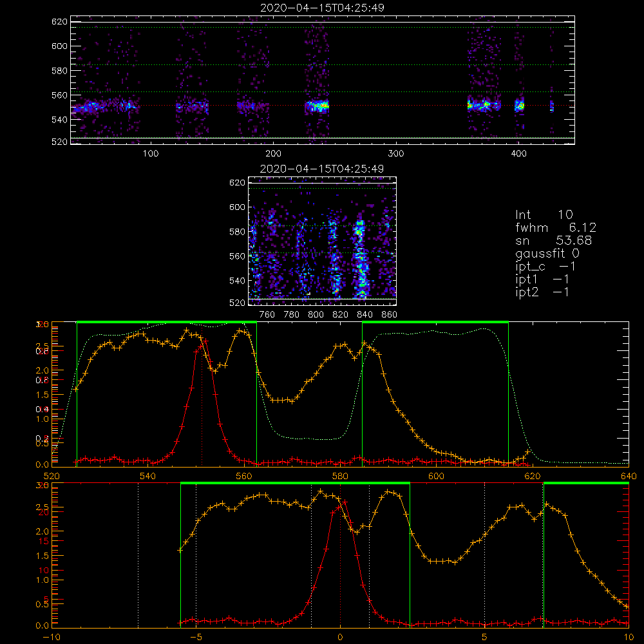Click the 620 y-axis label of the wide spectrogram
Image resolution: width=644 pixels, height=644 pixels.
pos(59,21)
